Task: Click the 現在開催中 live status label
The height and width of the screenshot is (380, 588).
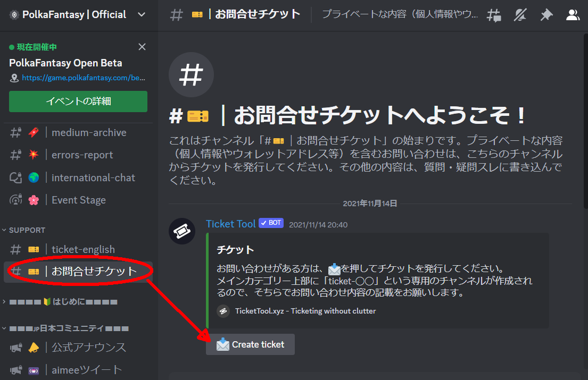Action: [37, 47]
